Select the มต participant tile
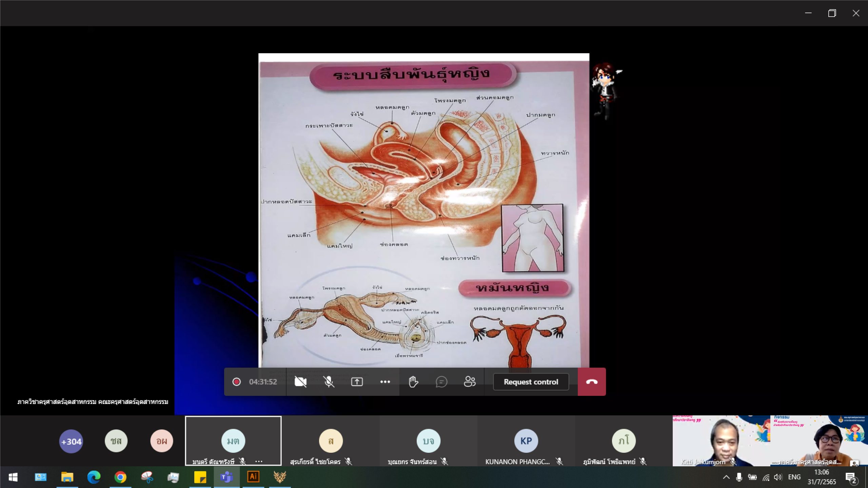 233,441
